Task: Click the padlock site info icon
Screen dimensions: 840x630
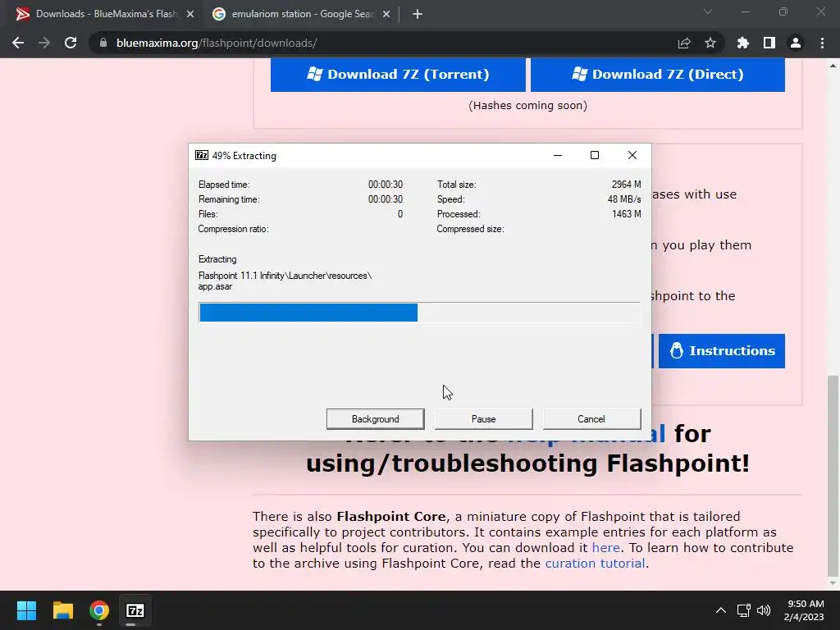Action: click(103, 43)
